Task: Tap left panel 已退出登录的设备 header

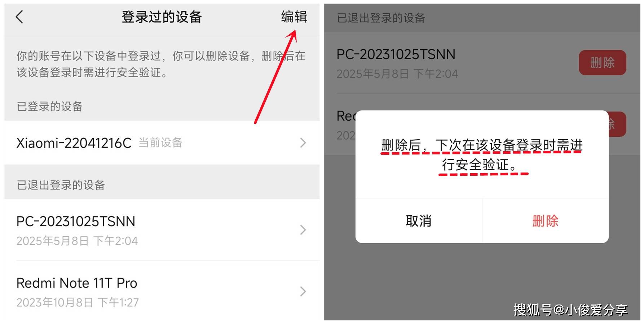Action: coord(61,185)
